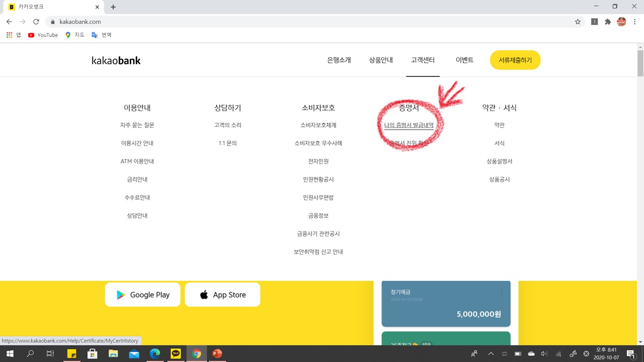Open a new browser tab
The height and width of the screenshot is (362, 644).
click(x=113, y=7)
